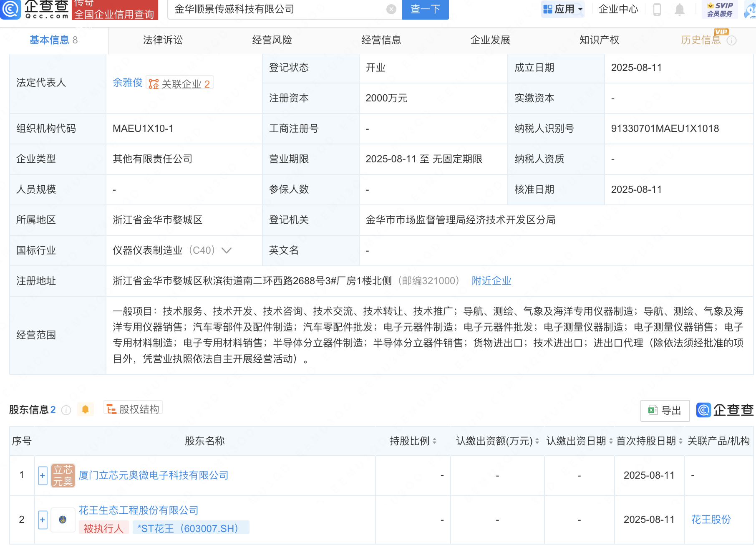
Task: Open 厦门立芯元奥微电子科技有限公司 link
Action: click(x=154, y=475)
